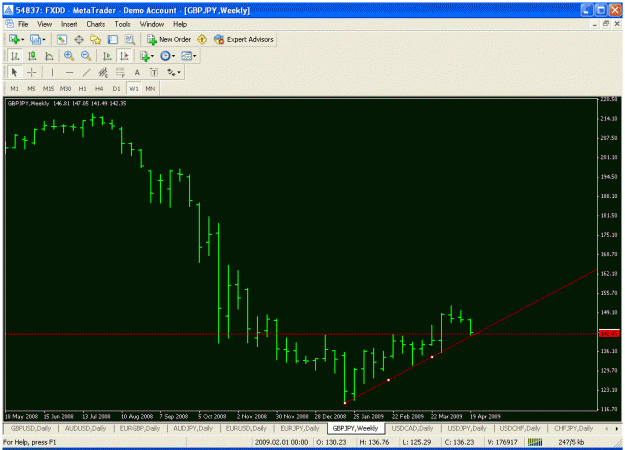Open the Insert menu
Image resolution: width=625 pixels, height=450 pixels.
(x=69, y=24)
